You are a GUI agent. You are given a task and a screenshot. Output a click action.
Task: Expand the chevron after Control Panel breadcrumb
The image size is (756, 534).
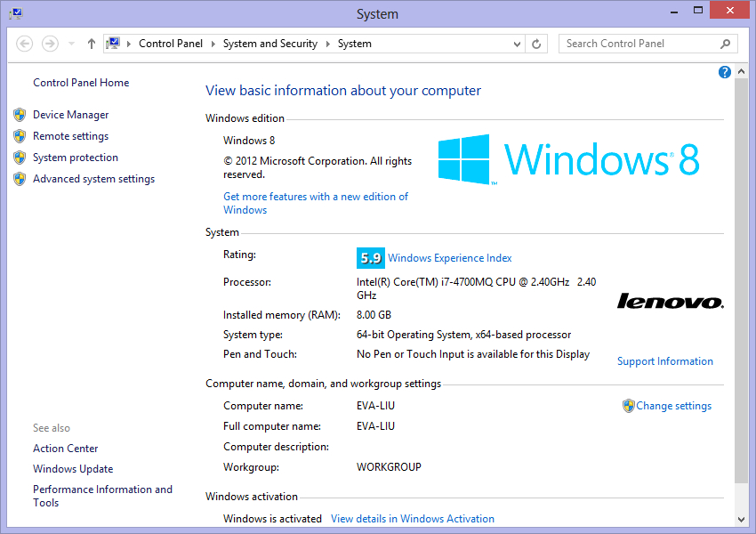click(x=213, y=44)
